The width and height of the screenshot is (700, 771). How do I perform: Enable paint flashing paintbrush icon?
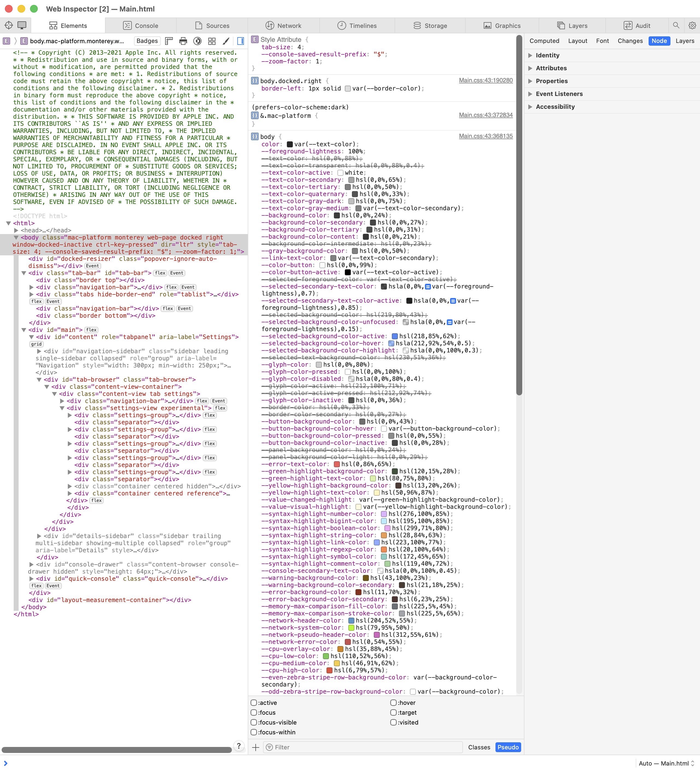226,41
